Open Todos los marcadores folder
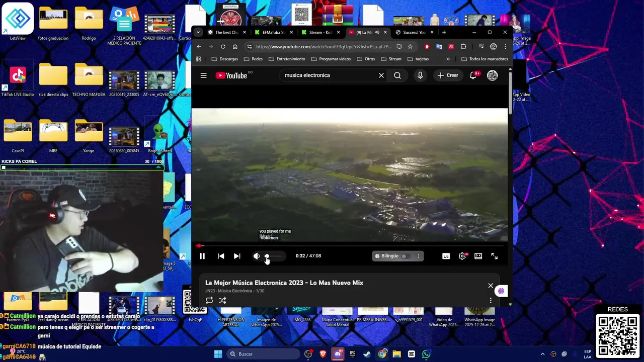The width and height of the screenshot is (644, 362). (x=485, y=59)
